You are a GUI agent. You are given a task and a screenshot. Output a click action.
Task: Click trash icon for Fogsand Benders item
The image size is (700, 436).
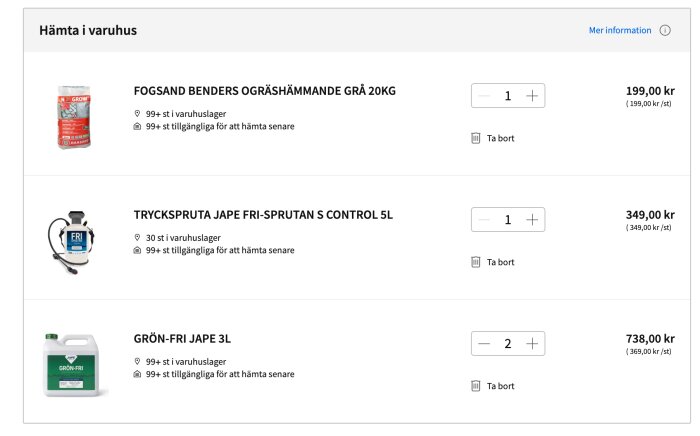pos(475,138)
